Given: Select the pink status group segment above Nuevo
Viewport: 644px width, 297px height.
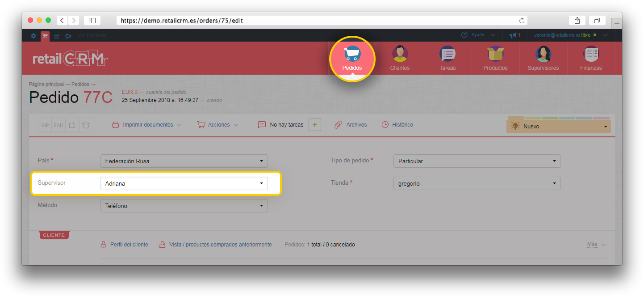Looking at the screenshot, I should (x=601, y=119).
